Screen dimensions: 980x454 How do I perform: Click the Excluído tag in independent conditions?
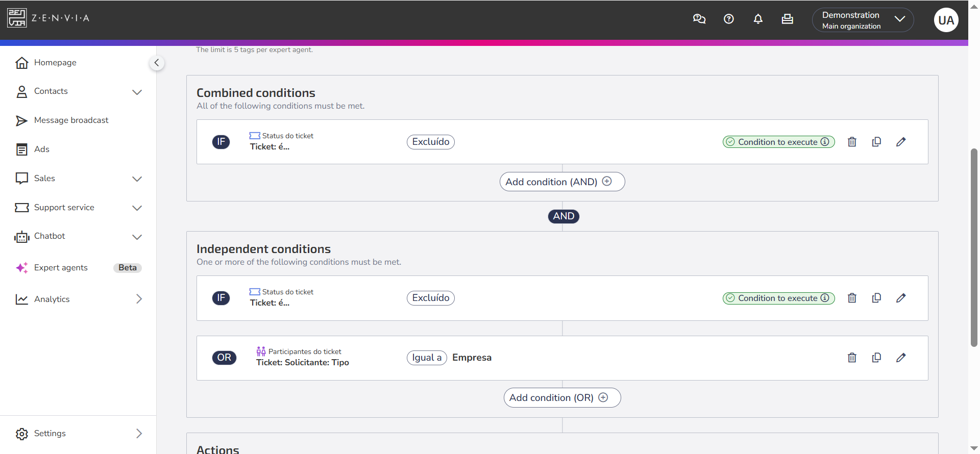(x=431, y=298)
